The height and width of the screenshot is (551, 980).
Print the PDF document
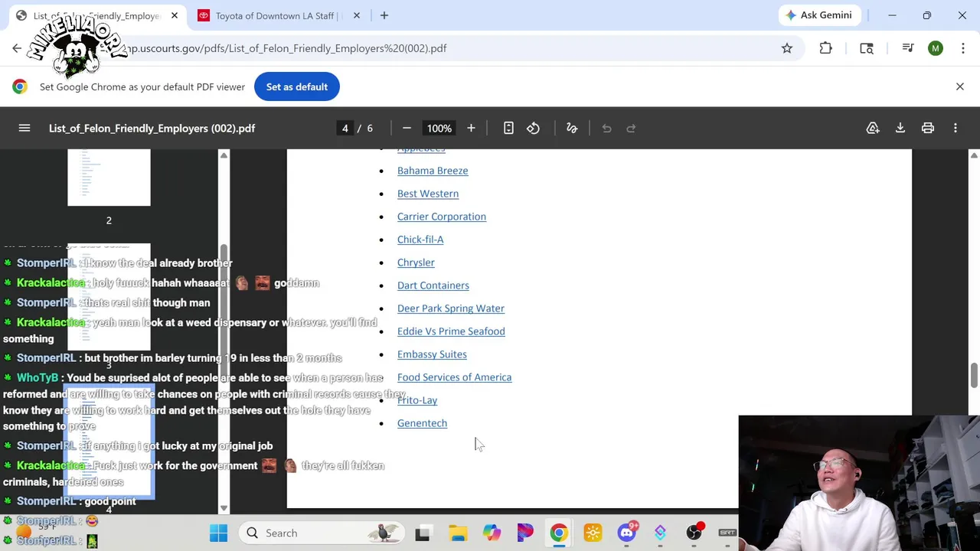pyautogui.click(x=928, y=129)
